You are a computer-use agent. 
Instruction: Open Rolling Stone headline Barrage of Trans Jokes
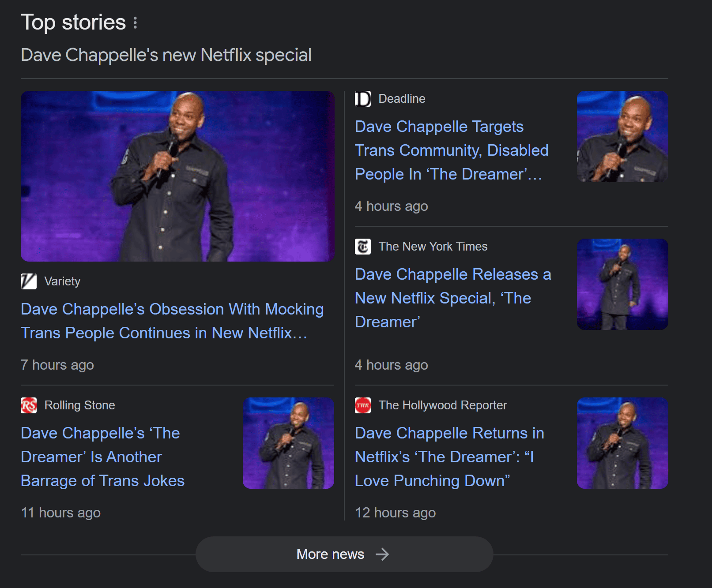[103, 457]
